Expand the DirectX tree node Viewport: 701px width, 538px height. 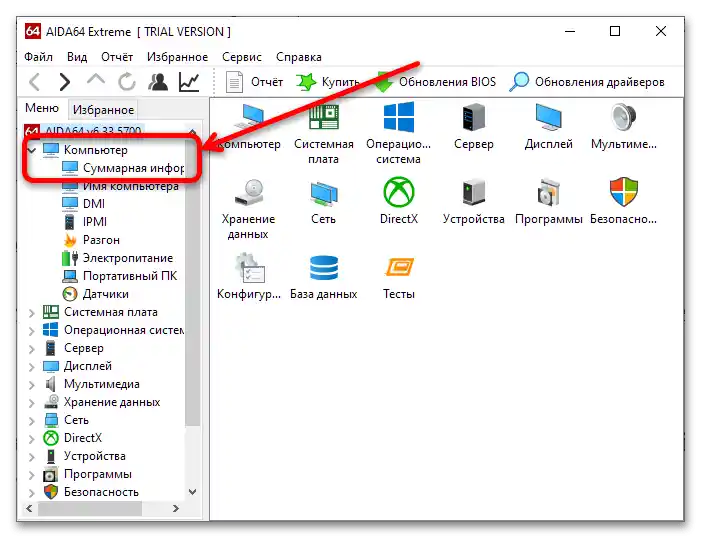(31, 439)
